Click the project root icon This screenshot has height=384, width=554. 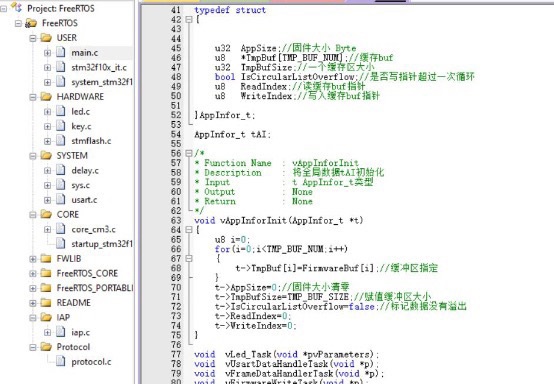pyautogui.click(x=17, y=7)
